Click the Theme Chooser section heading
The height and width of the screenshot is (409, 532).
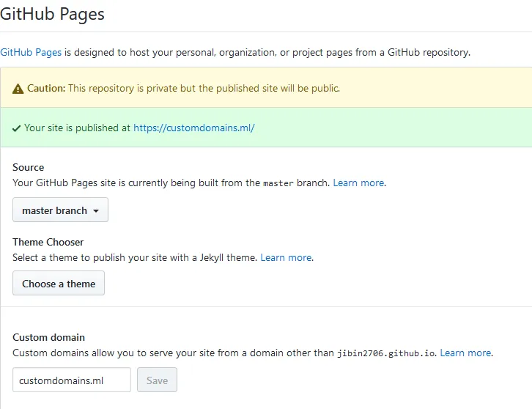coord(48,242)
